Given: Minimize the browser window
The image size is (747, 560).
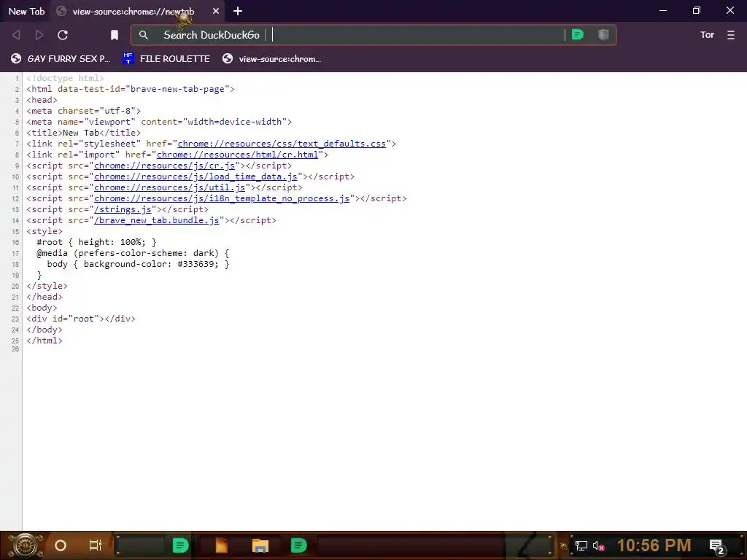Looking at the screenshot, I should [x=662, y=10].
